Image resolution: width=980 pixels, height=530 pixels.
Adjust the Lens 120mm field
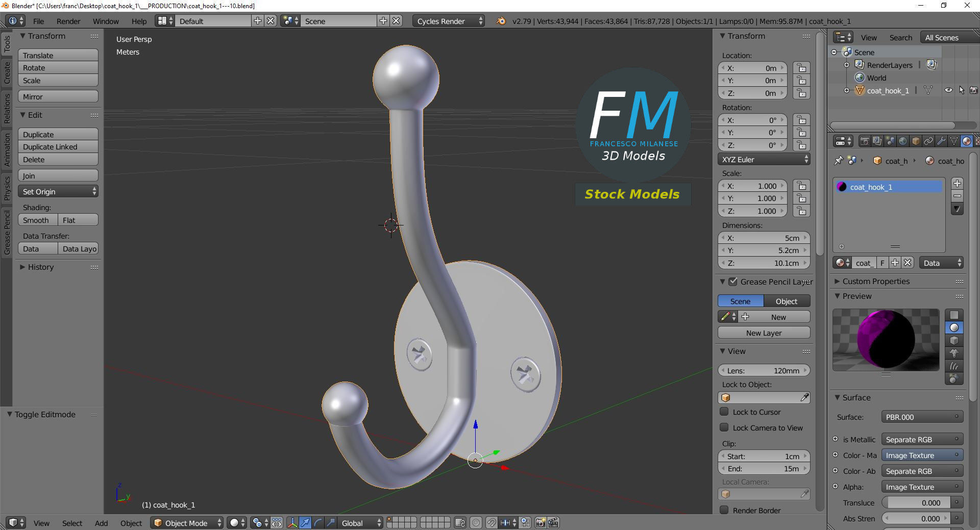click(764, 370)
